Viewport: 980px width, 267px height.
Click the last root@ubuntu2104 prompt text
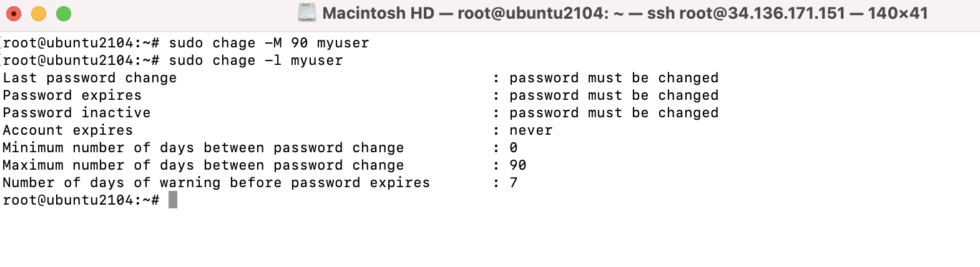81,200
